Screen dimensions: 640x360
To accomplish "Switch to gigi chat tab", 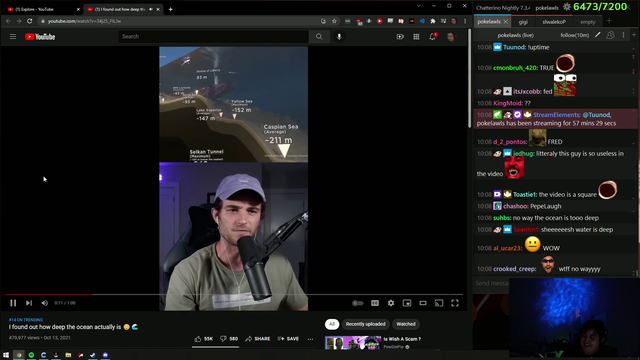I will (523, 22).
